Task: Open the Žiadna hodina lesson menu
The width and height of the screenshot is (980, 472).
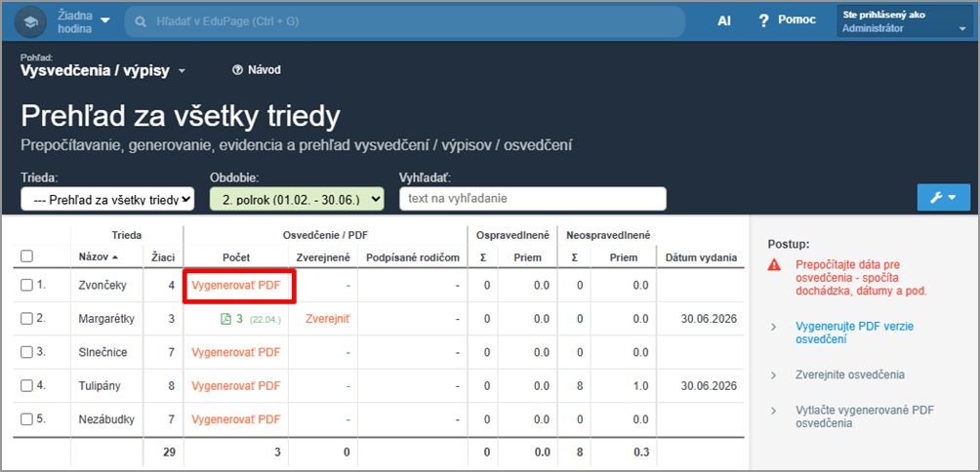Action: (x=84, y=21)
